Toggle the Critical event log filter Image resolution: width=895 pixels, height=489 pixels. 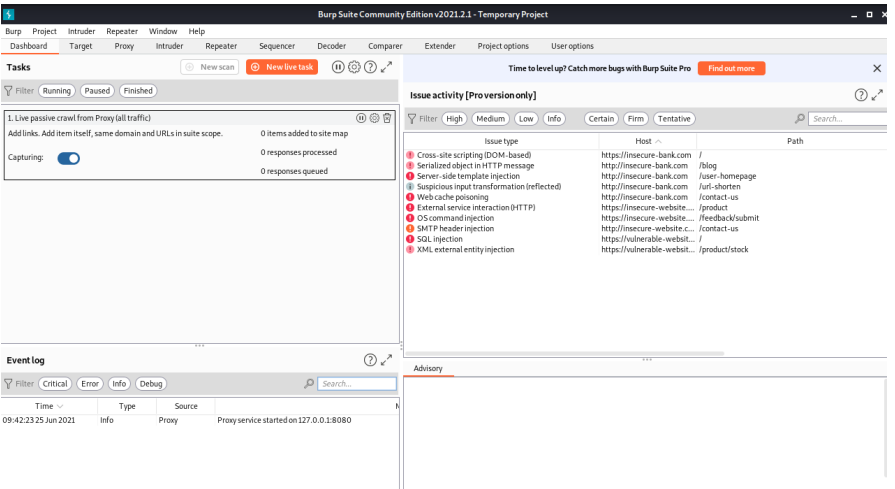(x=55, y=384)
